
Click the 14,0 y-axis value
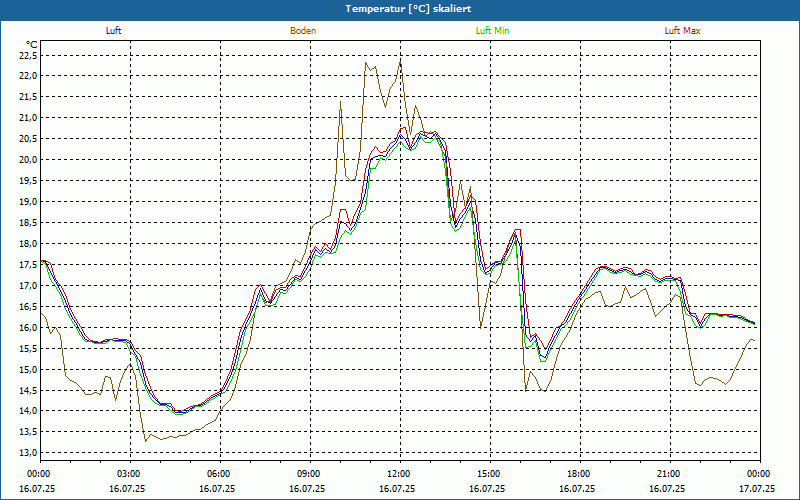(x=28, y=411)
